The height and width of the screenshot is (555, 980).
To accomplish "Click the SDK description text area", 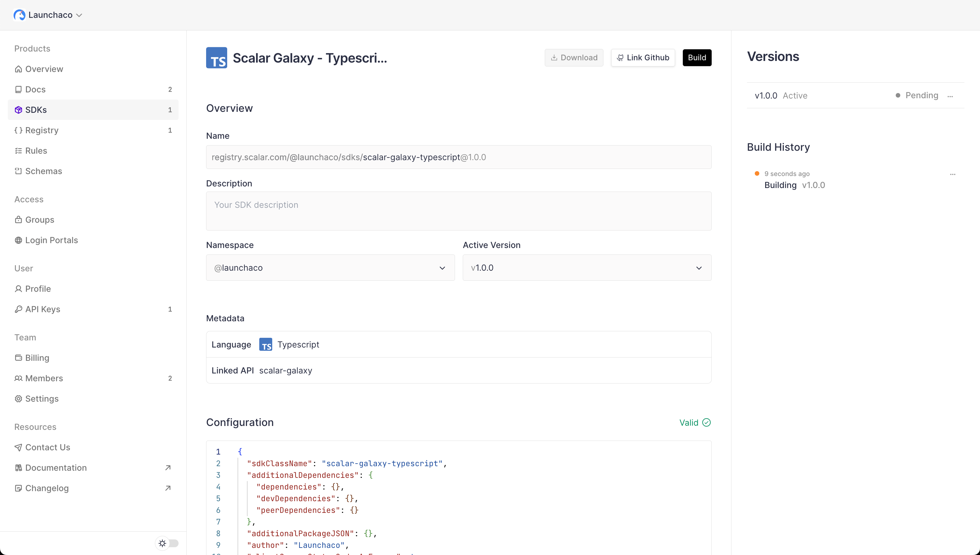I will tap(459, 211).
